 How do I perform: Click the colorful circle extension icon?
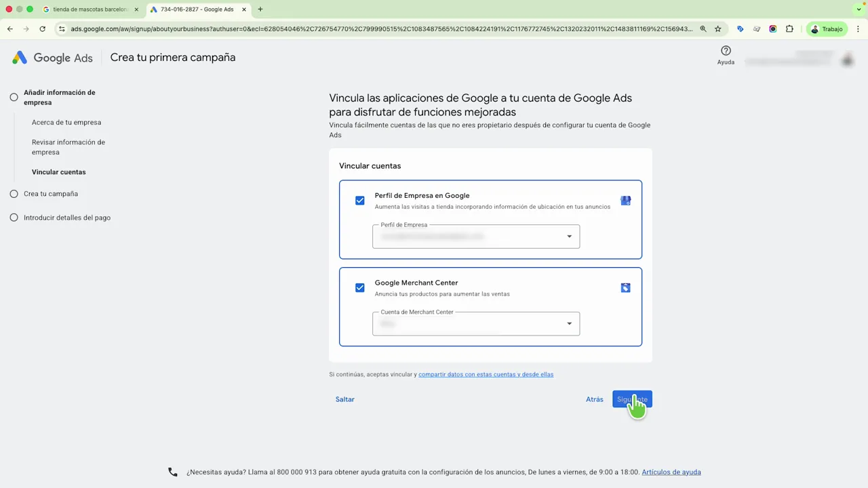pos(772,29)
